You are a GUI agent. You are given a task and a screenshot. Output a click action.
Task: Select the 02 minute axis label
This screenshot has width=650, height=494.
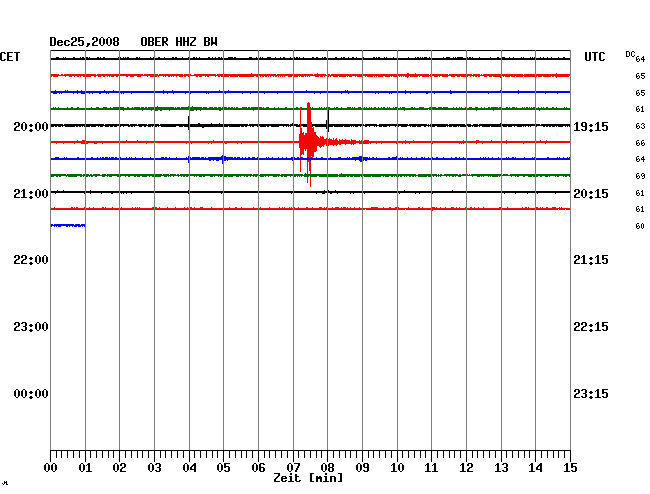pos(119,468)
